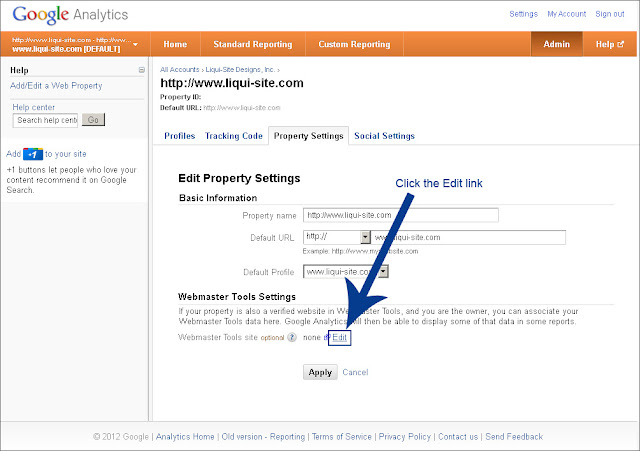
Task: Open Analytics Home footer link
Action: pos(185,437)
